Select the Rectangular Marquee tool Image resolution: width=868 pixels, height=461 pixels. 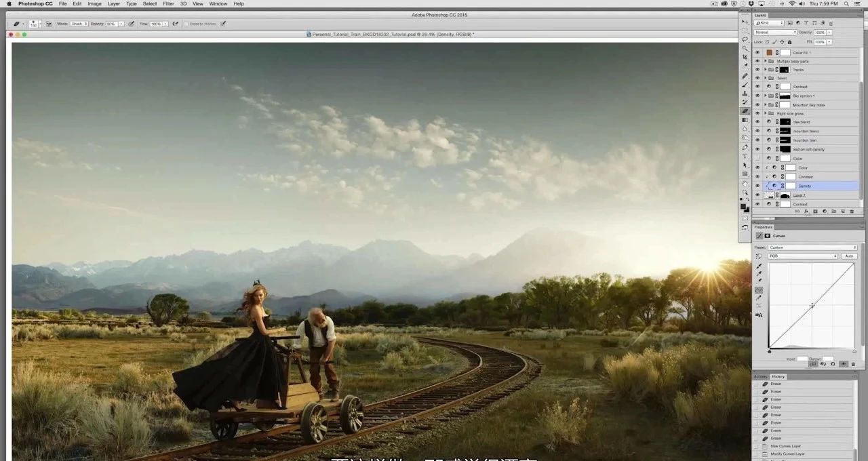click(746, 31)
